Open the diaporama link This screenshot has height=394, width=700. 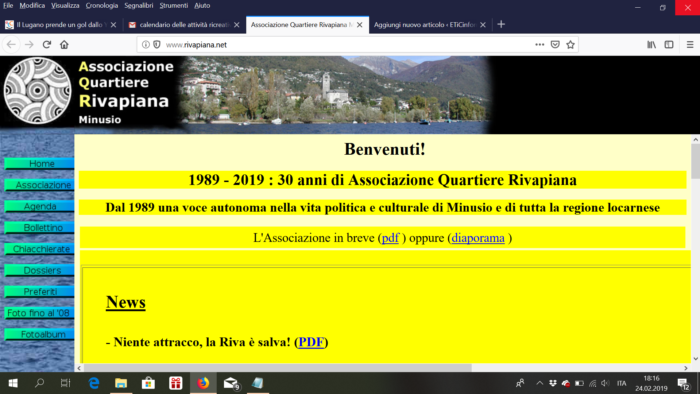478,238
